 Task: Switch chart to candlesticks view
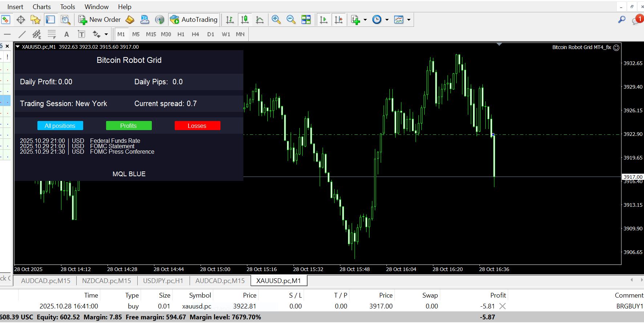[x=245, y=20]
